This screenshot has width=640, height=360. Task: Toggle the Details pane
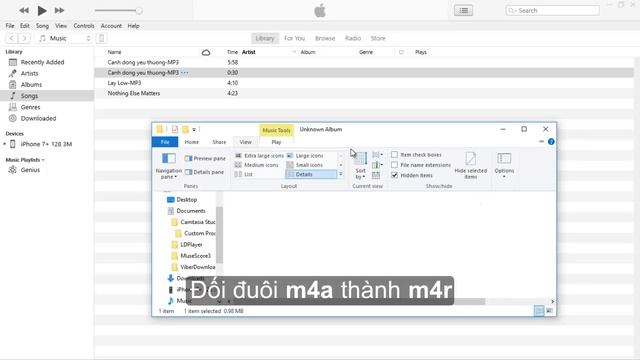point(204,172)
